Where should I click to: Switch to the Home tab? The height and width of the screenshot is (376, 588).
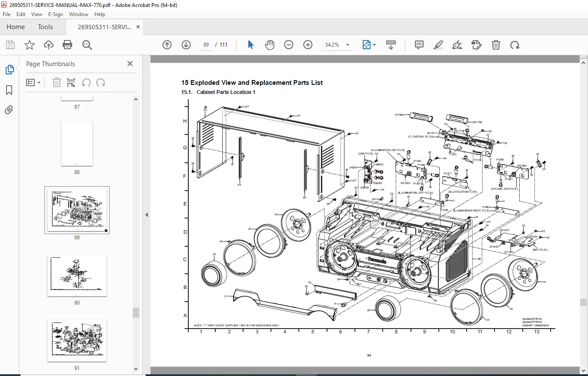pyautogui.click(x=16, y=27)
